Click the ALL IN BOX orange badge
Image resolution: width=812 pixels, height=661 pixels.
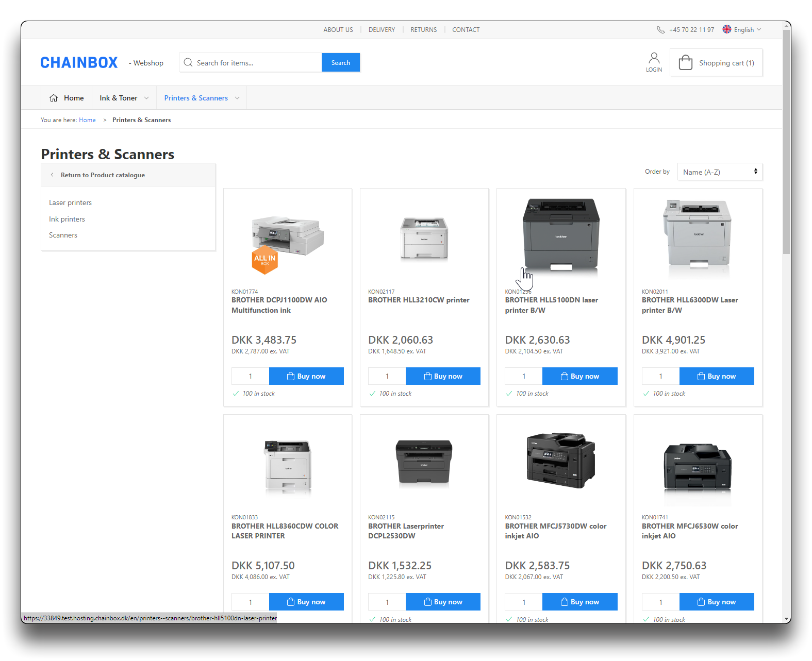[x=264, y=260]
